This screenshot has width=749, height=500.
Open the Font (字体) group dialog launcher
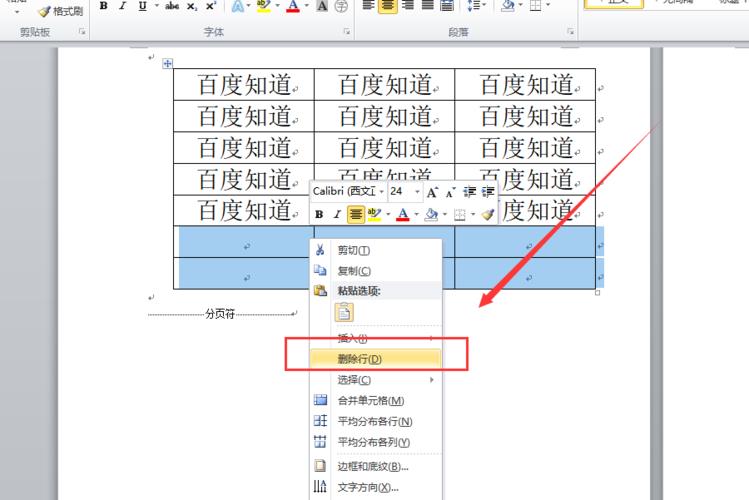(x=346, y=32)
